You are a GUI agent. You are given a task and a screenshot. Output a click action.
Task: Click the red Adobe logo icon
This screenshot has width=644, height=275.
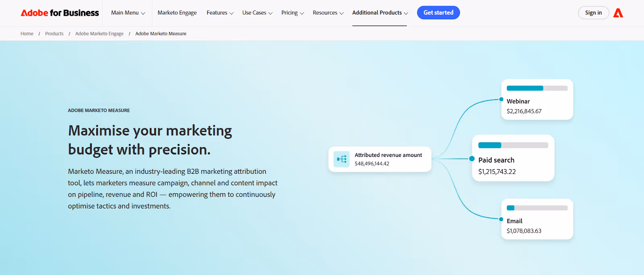point(618,13)
